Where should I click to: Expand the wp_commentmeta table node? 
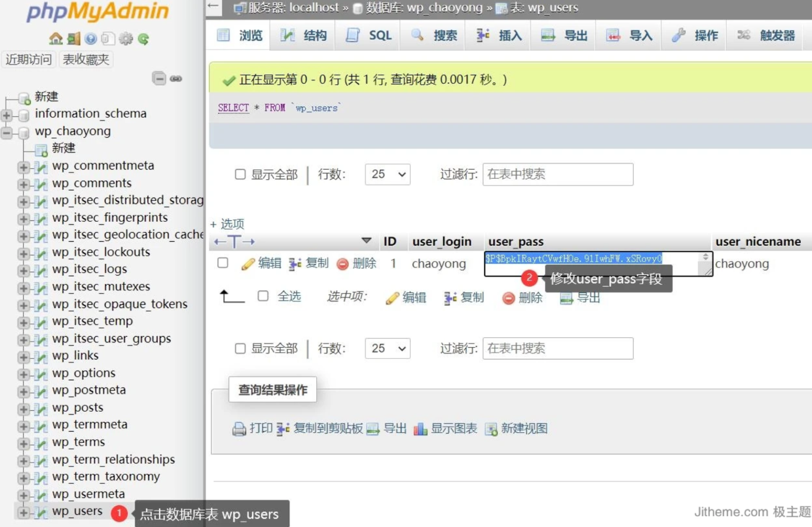coord(23,167)
